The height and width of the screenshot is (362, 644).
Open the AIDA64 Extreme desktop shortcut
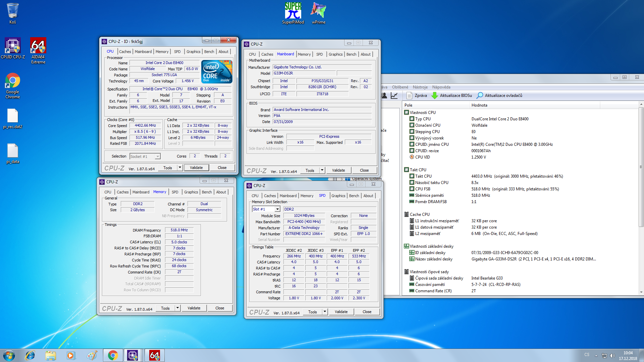coord(38,50)
